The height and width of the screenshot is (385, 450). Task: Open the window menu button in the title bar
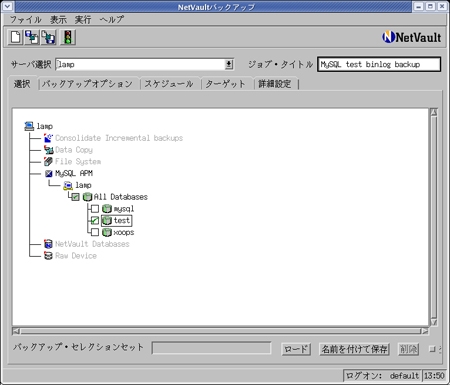pos(7,6)
